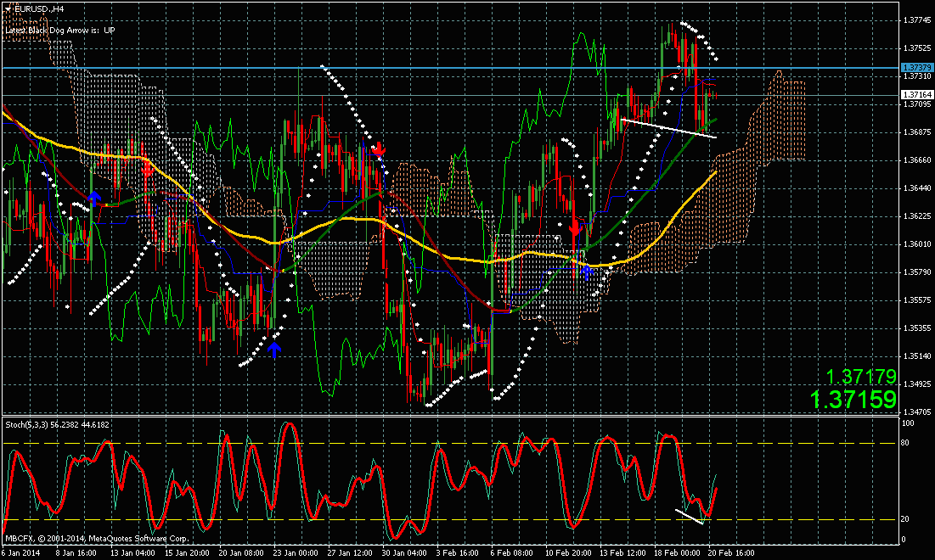Click the red down arrow near 30 Jan peak
935x560 pixels.
click(378, 148)
